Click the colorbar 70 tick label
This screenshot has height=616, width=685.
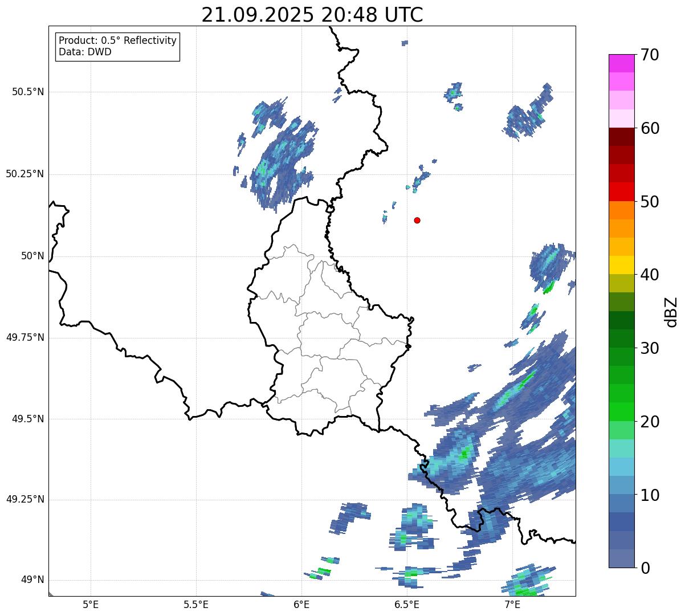pyautogui.click(x=650, y=55)
